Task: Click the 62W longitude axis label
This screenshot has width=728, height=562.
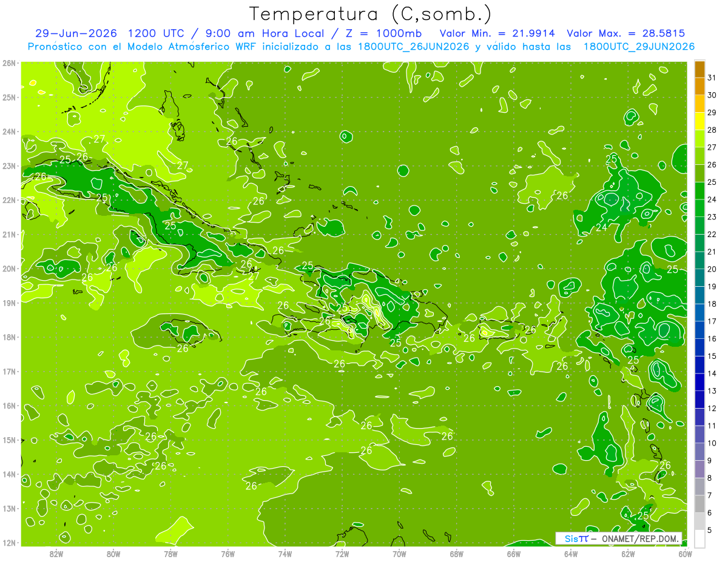Action: 628,554
